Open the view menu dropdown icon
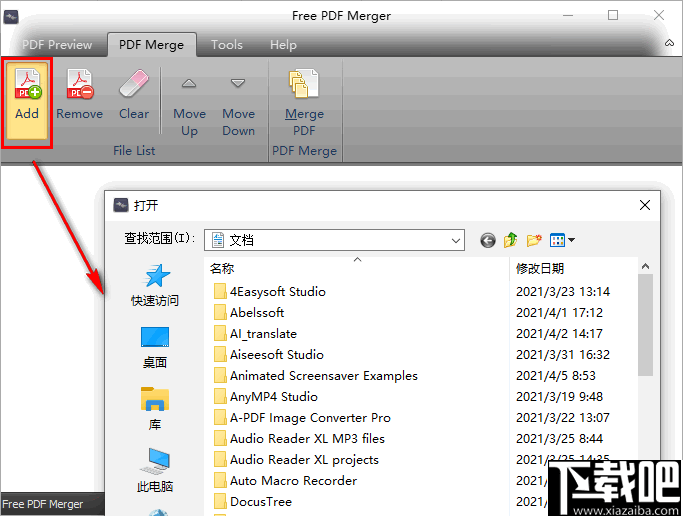Screen dimensions: 683x516 click(562, 240)
